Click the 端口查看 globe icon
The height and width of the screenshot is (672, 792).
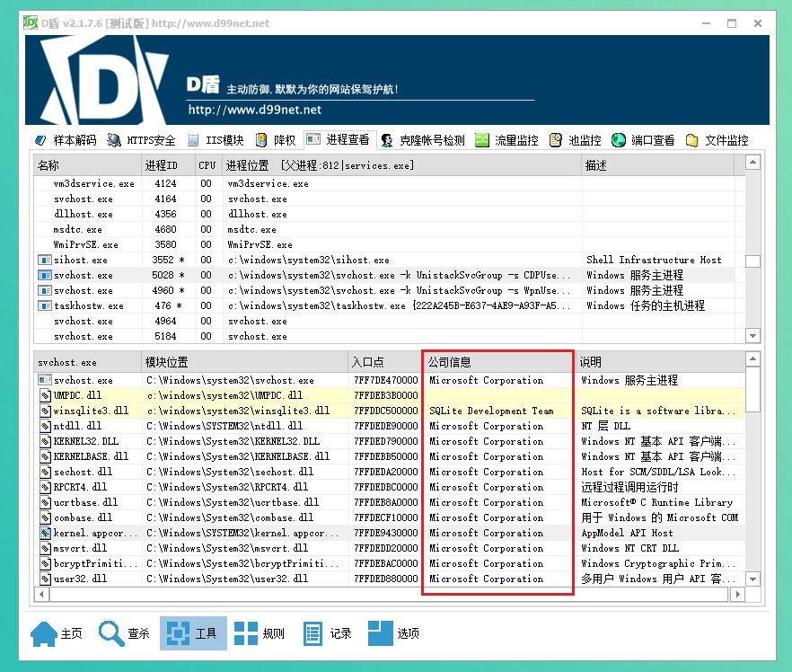(x=618, y=140)
